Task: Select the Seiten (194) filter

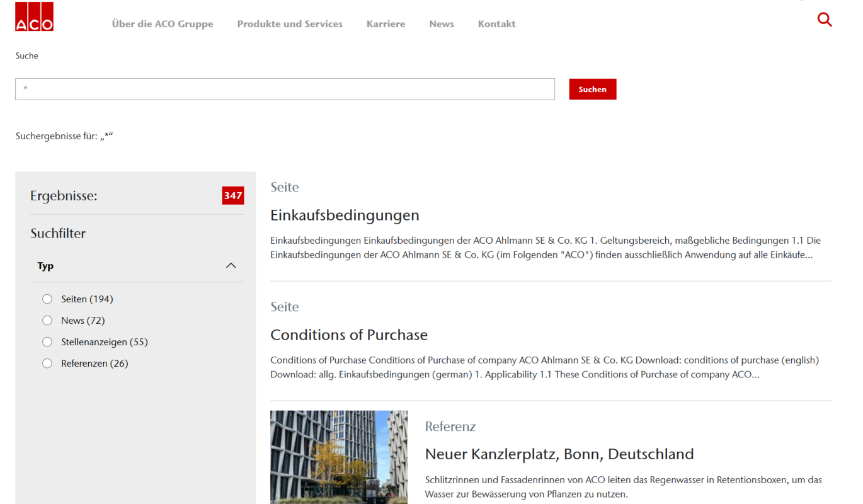Action: tap(47, 299)
